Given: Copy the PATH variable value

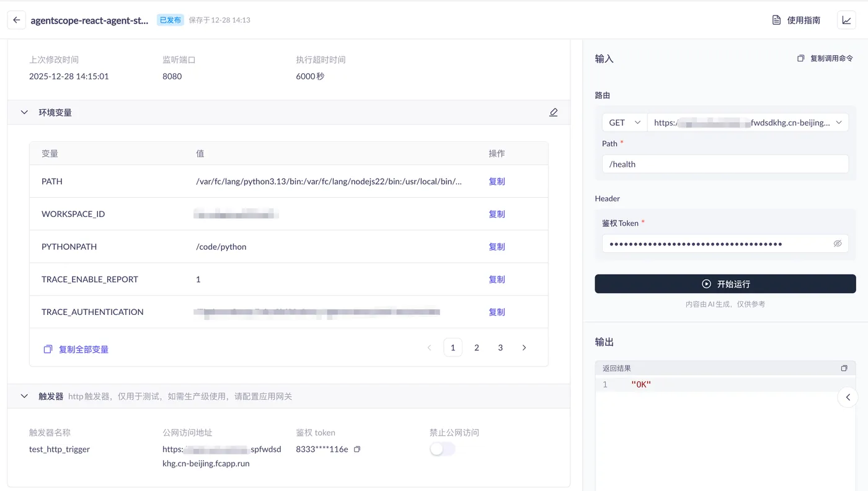Looking at the screenshot, I should (497, 182).
